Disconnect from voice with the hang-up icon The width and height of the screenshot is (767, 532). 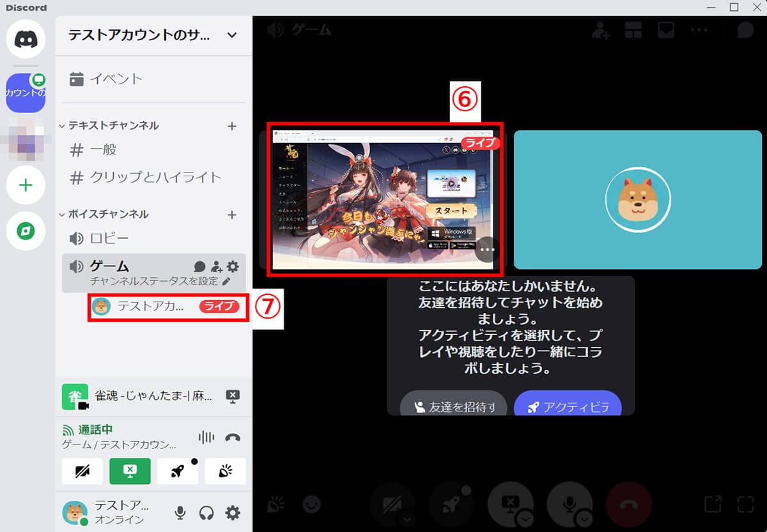pyautogui.click(x=233, y=438)
